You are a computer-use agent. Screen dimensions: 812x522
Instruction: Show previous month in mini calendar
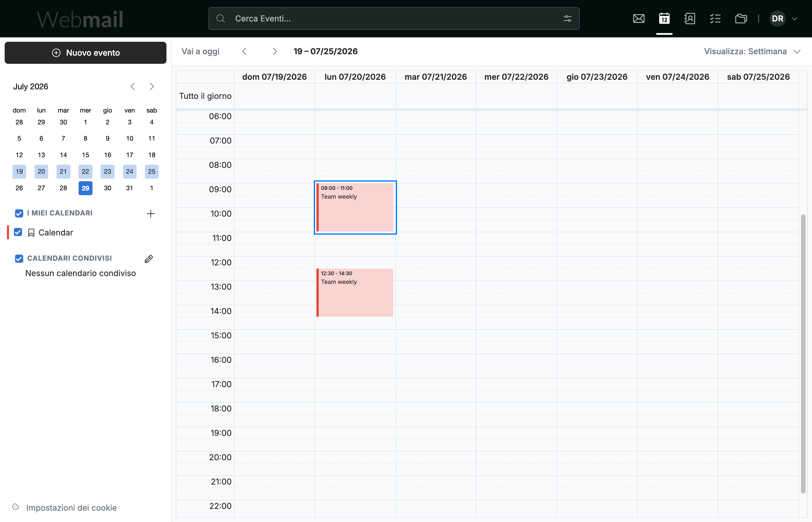(133, 86)
